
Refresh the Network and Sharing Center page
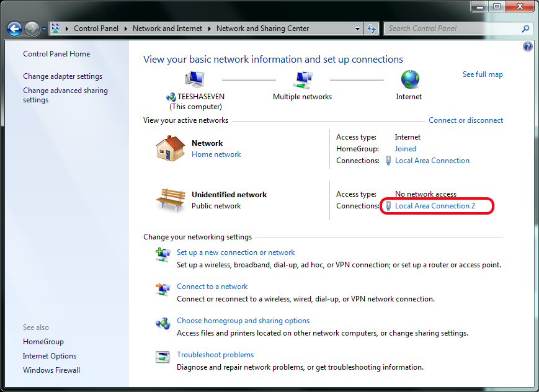point(372,29)
